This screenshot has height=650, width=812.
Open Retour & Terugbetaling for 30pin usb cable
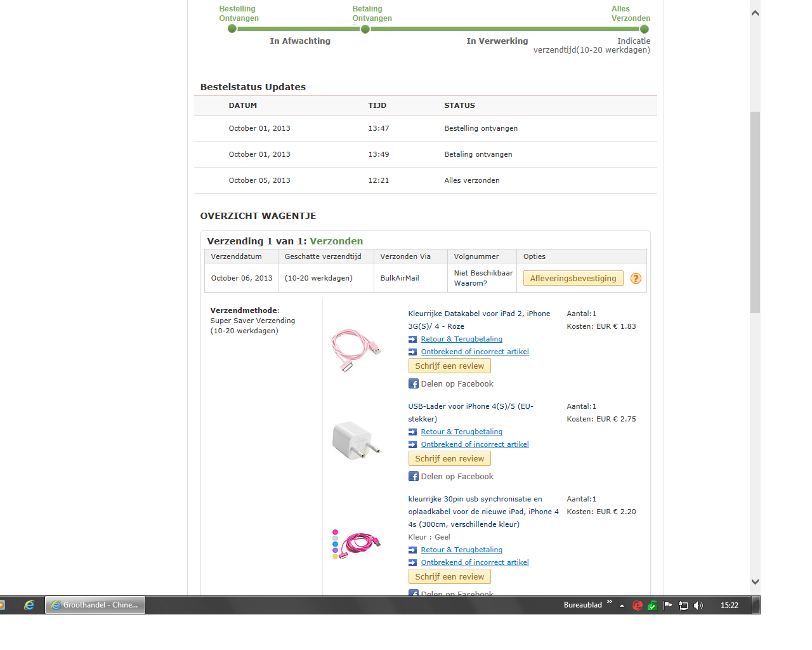[461, 550]
